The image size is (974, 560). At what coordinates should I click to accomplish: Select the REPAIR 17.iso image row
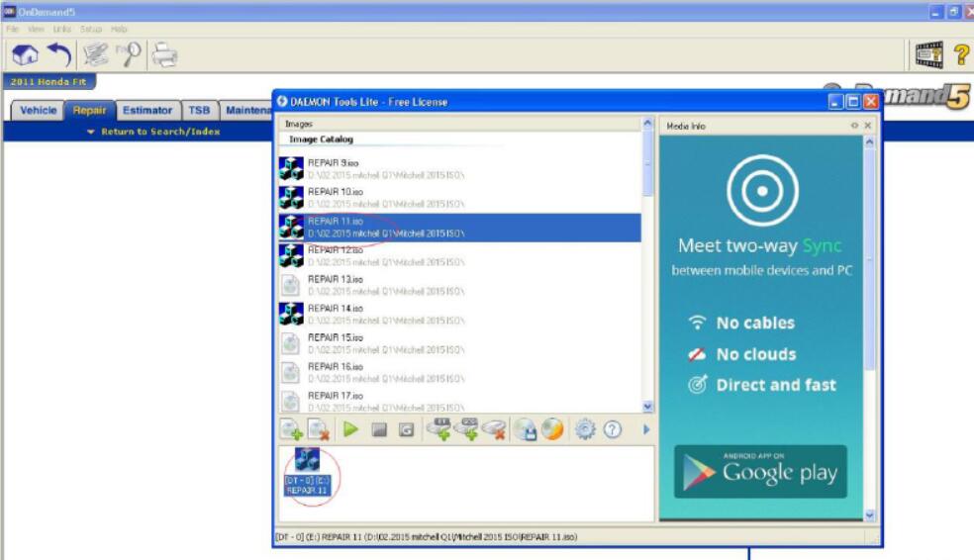click(x=459, y=401)
